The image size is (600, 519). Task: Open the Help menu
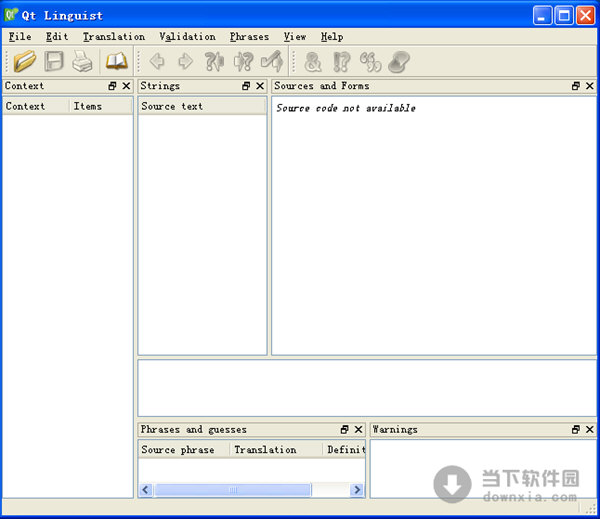[x=332, y=37]
